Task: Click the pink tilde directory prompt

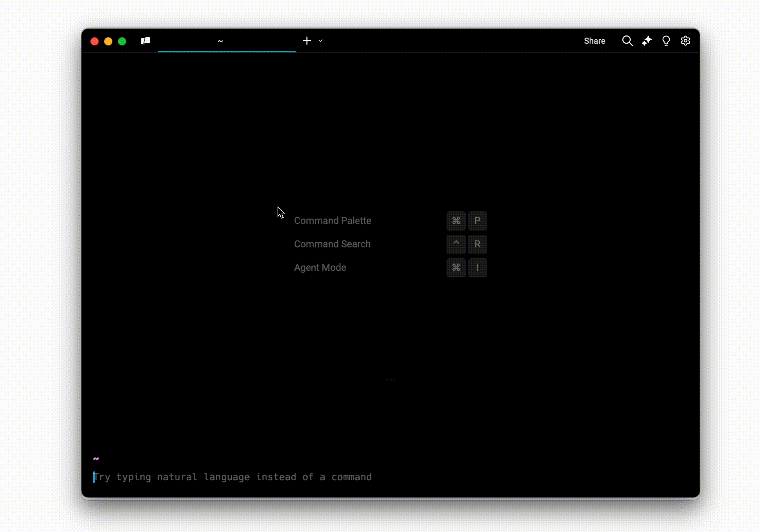Action: pos(96,459)
